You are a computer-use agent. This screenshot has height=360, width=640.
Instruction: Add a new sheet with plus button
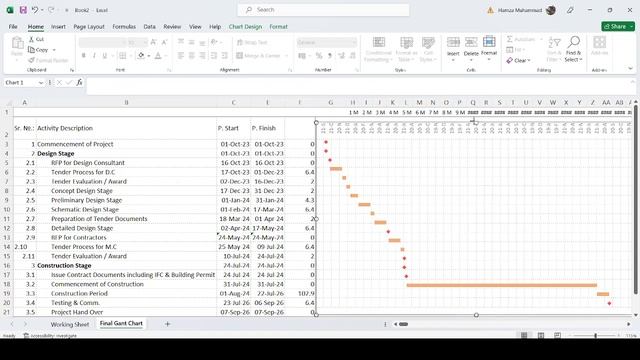pos(167,324)
